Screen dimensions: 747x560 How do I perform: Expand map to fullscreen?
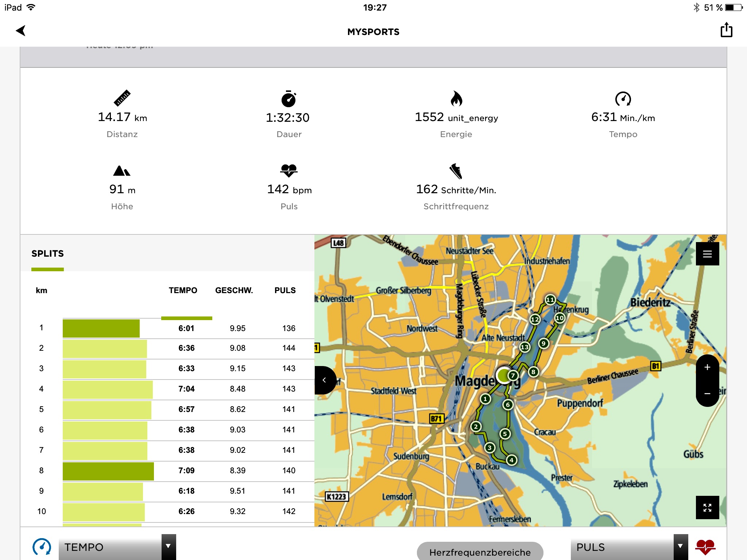pyautogui.click(x=707, y=507)
